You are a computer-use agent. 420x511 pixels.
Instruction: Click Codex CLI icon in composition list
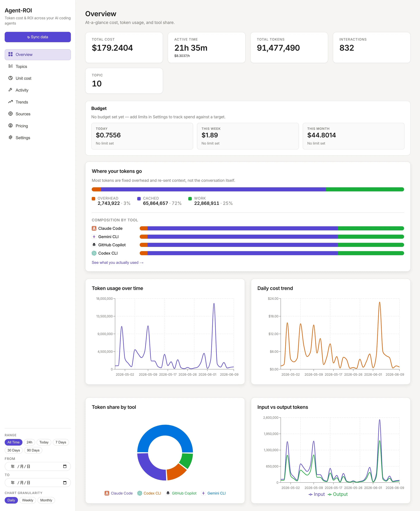[94, 253]
